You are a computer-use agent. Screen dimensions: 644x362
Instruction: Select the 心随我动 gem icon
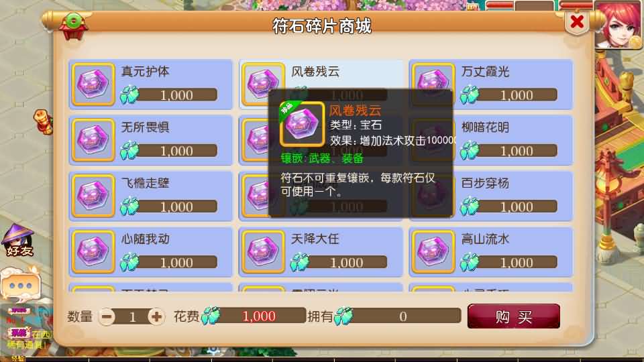click(x=93, y=251)
